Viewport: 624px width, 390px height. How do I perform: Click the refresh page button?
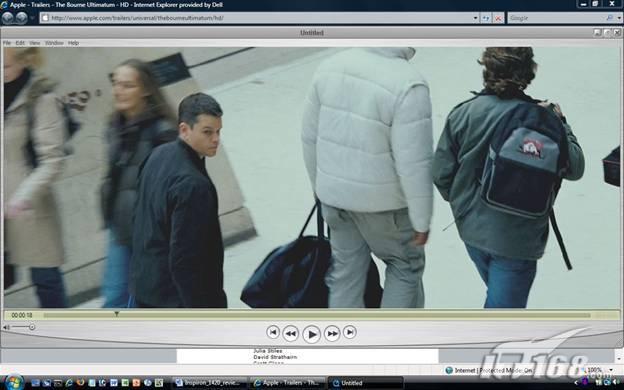(486, 18)
